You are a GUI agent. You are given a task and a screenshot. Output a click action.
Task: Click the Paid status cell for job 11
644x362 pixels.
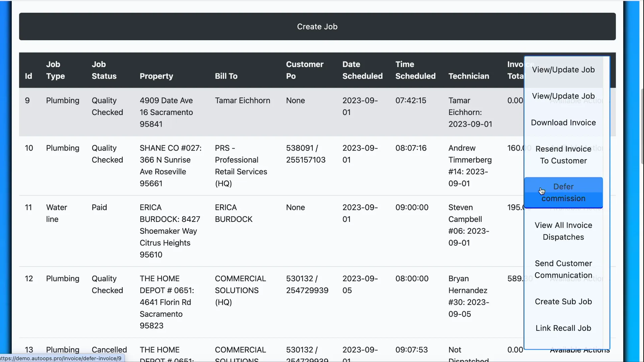[x=99, y=207]
